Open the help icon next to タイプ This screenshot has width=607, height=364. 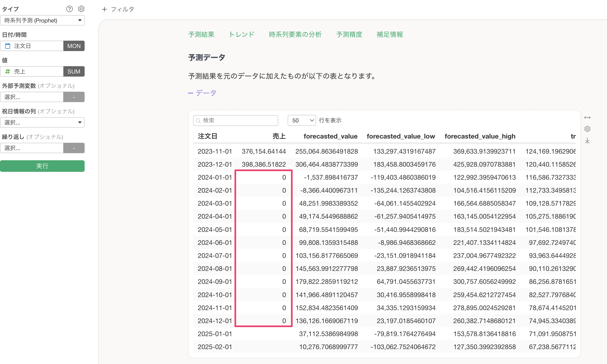point(69,9)
